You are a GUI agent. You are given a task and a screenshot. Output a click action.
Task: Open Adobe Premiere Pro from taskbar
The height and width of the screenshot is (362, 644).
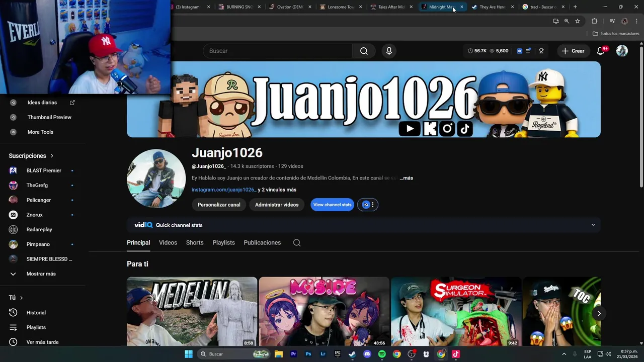pos(293,354)
